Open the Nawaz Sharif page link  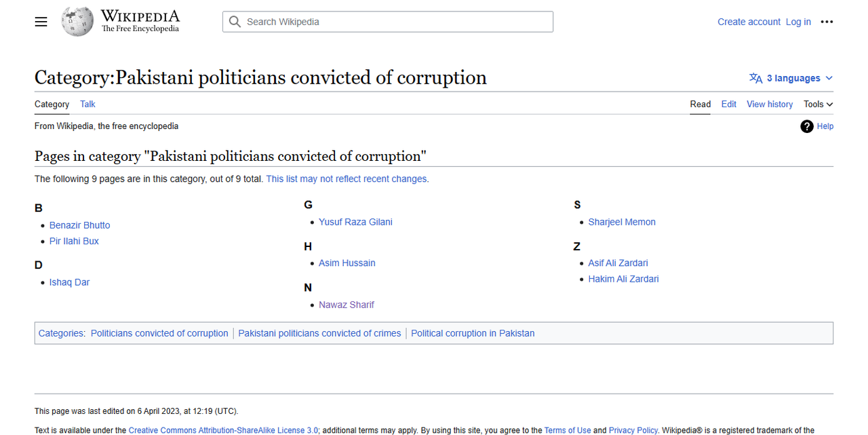click(347, 305)
